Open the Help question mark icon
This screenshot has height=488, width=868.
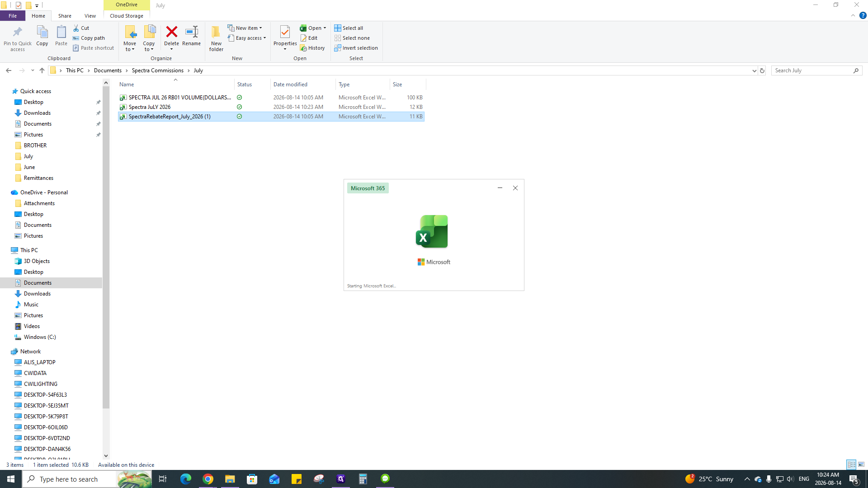[863, 16]
